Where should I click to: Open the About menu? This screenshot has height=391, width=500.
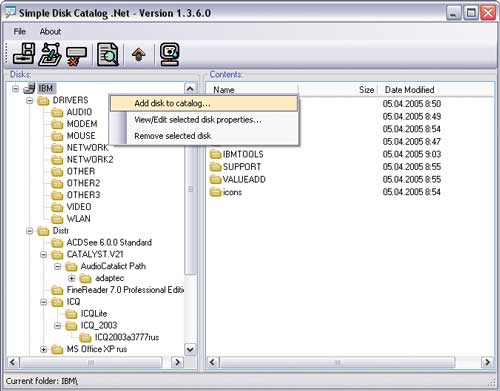pyautogui.click(x=50, y=31)
